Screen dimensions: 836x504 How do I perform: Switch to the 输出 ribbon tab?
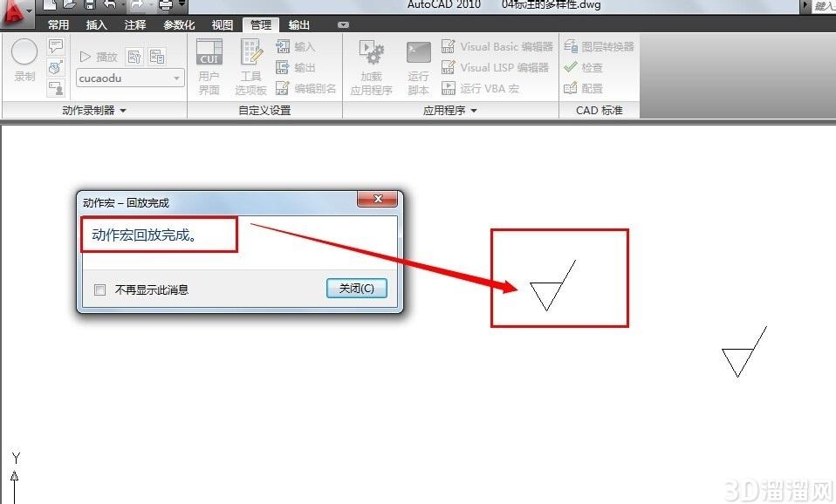tap(299, 25)
